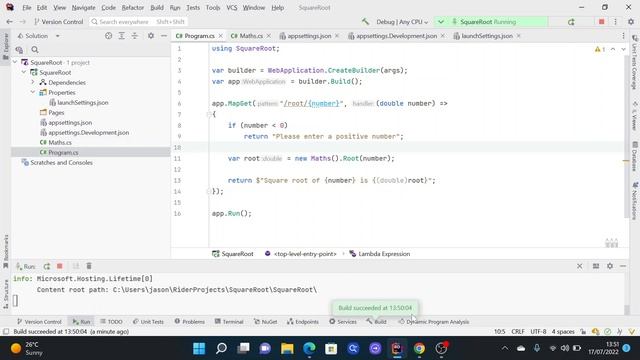Collapse the Properties folder
The height and width of the screenshot is (360, 640).
33,92
